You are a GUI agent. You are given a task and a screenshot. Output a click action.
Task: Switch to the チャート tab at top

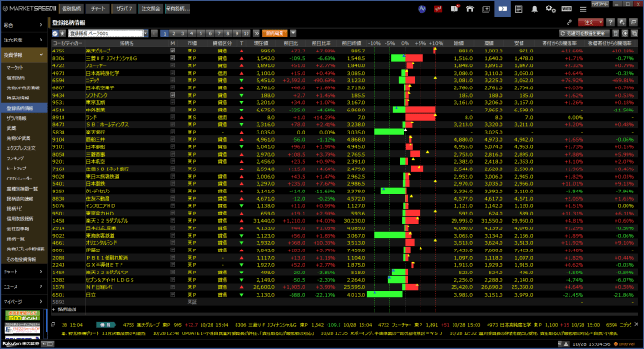pos(98,8)
